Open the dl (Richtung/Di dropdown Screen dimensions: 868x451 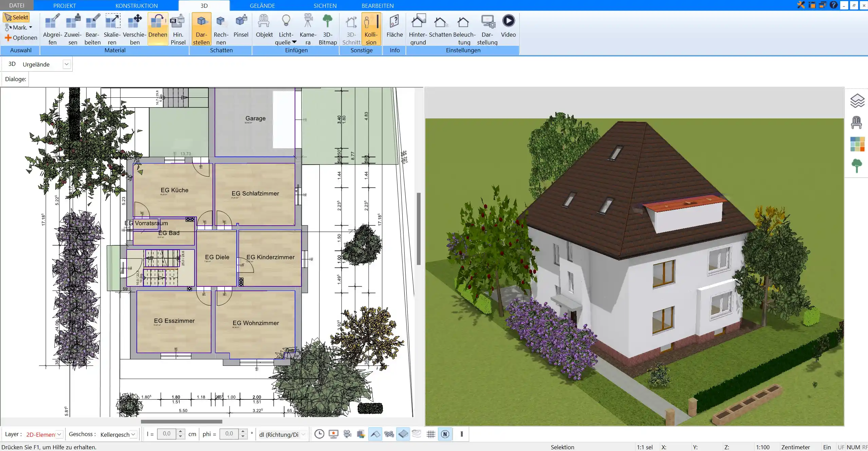[303, 434]
